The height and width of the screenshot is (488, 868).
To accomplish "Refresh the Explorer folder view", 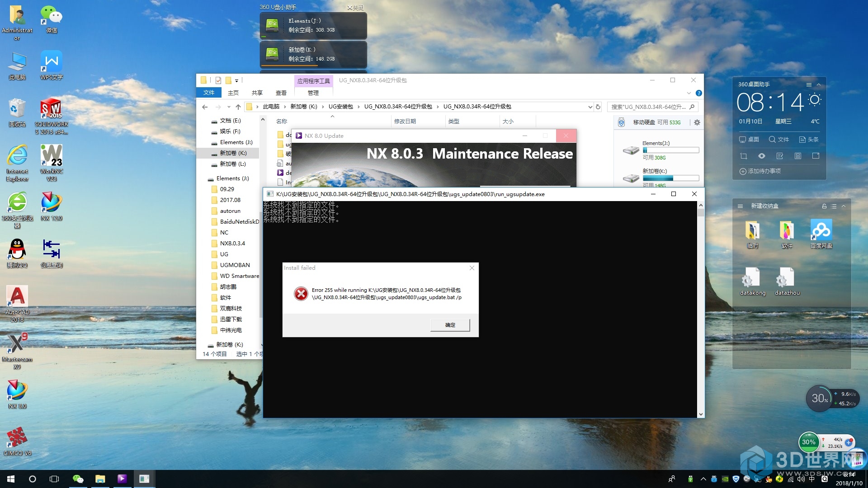I will pyautogui.click(x=598, y=107).
